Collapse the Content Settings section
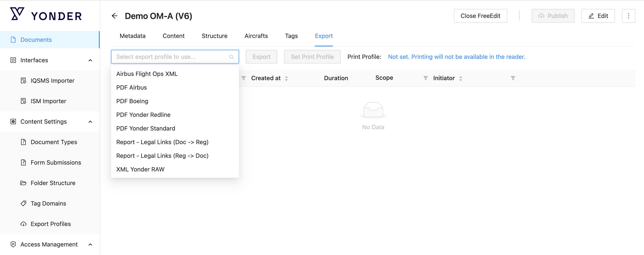Screen dimensions: 644x255 tap(90, 122)
